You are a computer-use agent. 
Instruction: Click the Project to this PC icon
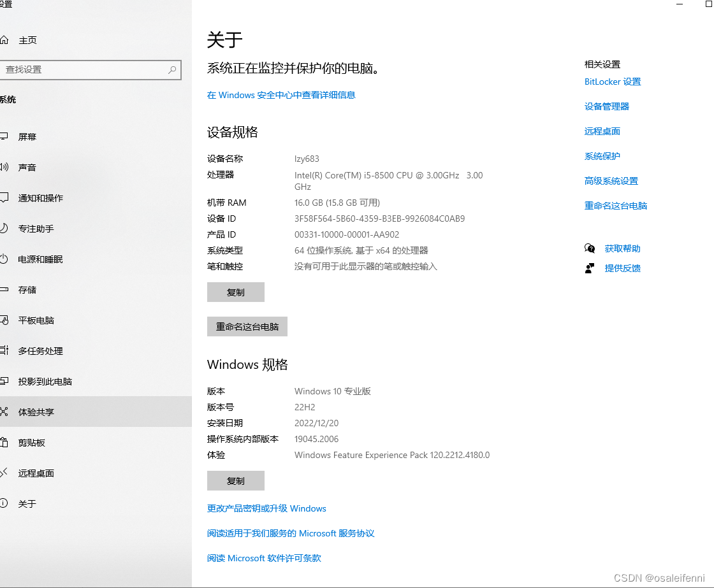click(x=4, y=381)
